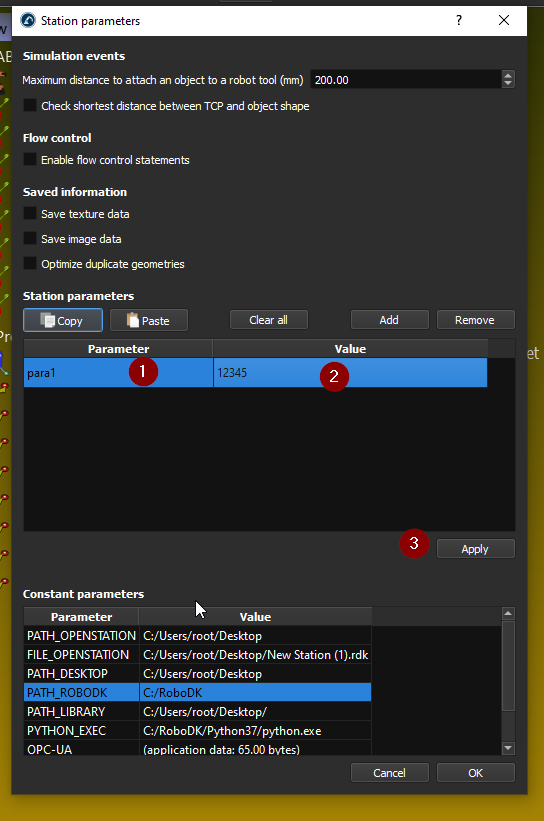Viewport: 544px width, 821px height.
Task: Decrease attach distance with down stepper arrow
Action: (x=507, y=84)
